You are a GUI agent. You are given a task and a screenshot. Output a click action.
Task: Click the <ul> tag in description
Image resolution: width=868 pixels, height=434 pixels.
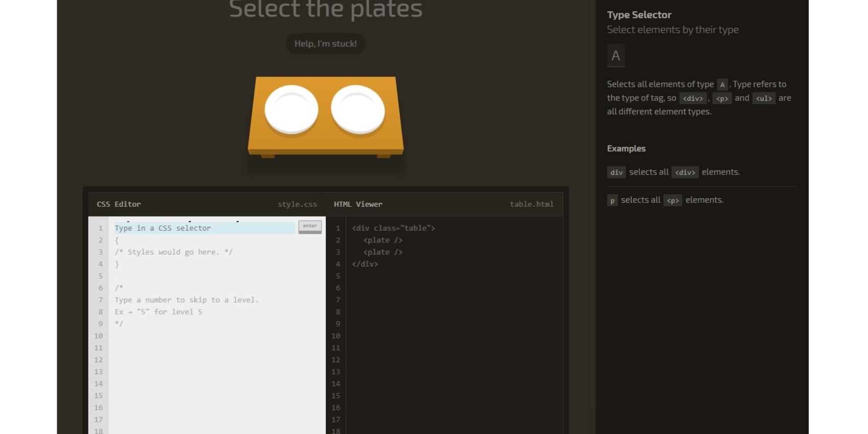(764, 98)
